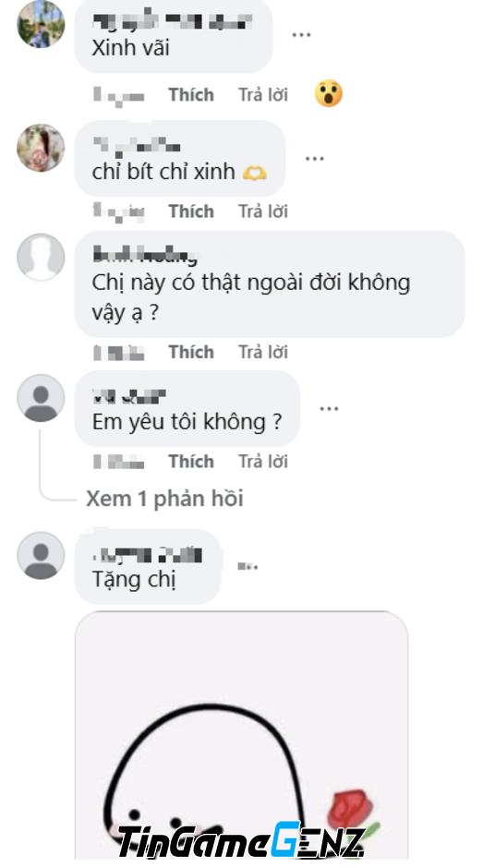
Task: Open the "chỉ bít chỉ xinh" commenter's avatar
Action: (x=41, y=148)
